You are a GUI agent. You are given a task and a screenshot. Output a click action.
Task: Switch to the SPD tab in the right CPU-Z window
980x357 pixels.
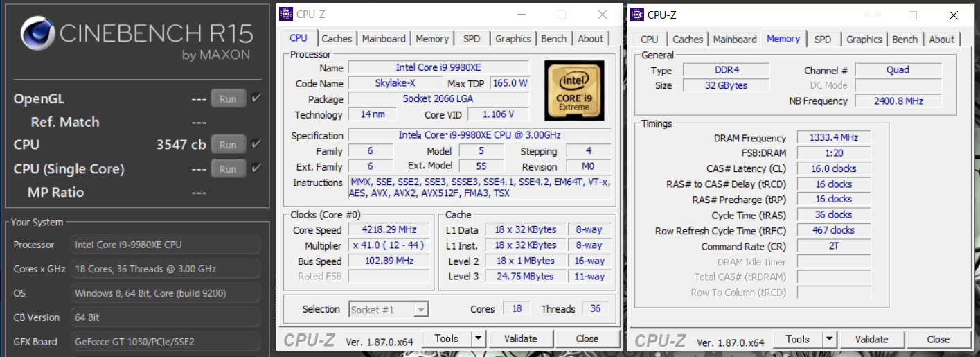(x=823, y=40)
